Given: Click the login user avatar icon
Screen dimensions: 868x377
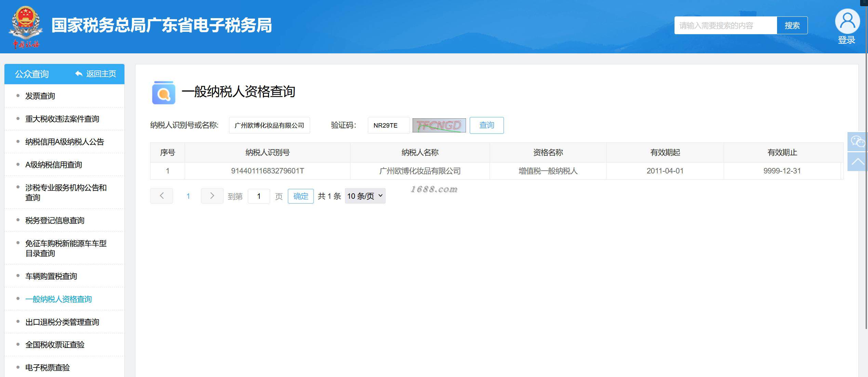Looking at the screenshot, I should (847, 21).
